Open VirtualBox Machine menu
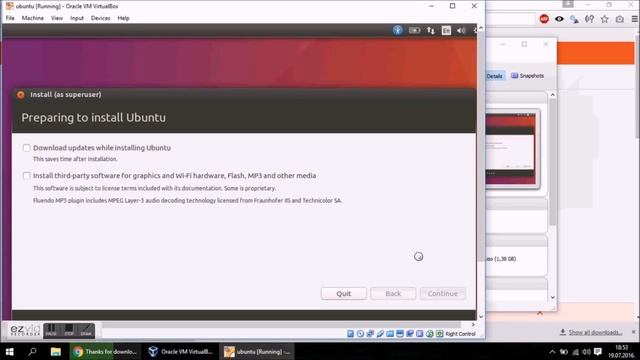The height and width of the screenshot is (360, 640). (33, 18)
